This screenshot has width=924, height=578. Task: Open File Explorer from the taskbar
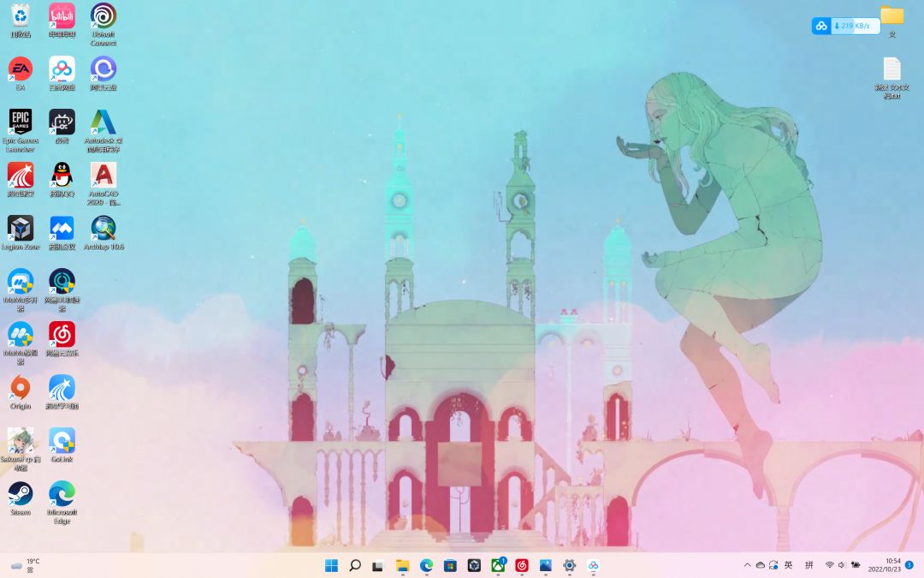point(402,566)
